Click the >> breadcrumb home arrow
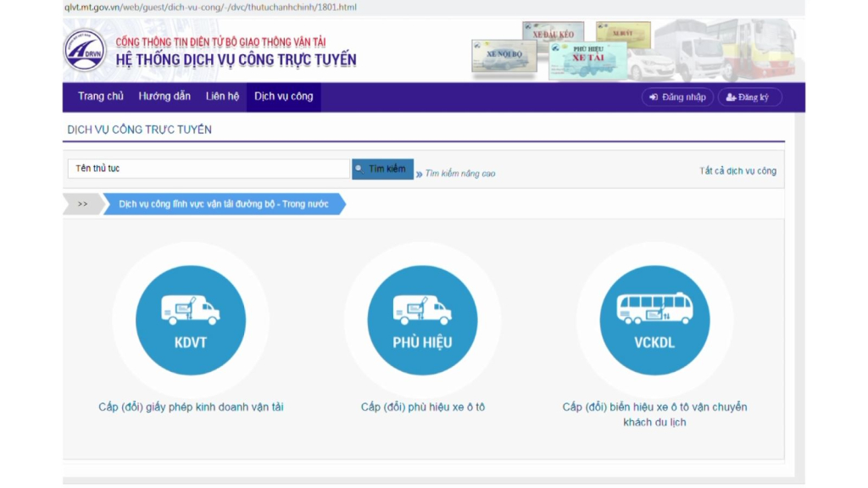The height and width of the screenshot is (488, 868). pos(83,204)
